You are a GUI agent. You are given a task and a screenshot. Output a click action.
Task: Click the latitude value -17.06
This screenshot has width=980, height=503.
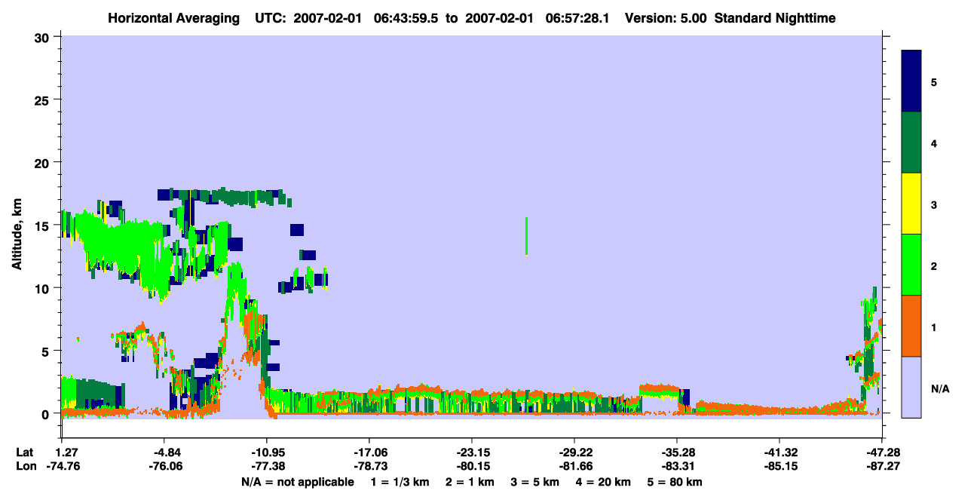pyautogui.click(x=369, y=452)
